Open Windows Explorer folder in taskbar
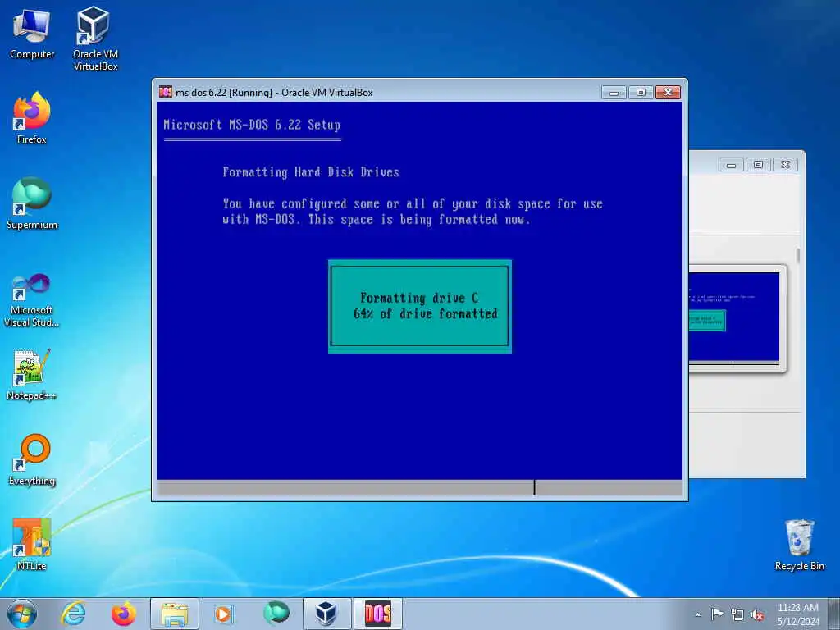 click(x=175, y=614)
